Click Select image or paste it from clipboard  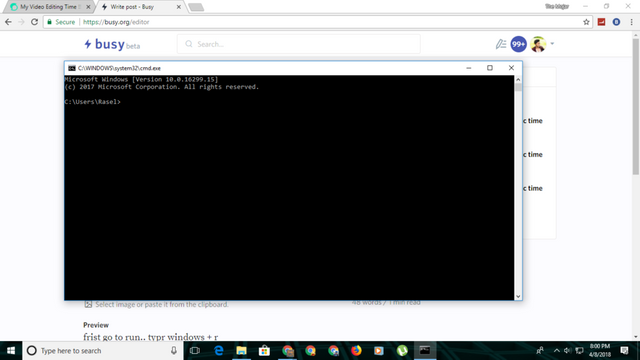(x=162, y=304)
